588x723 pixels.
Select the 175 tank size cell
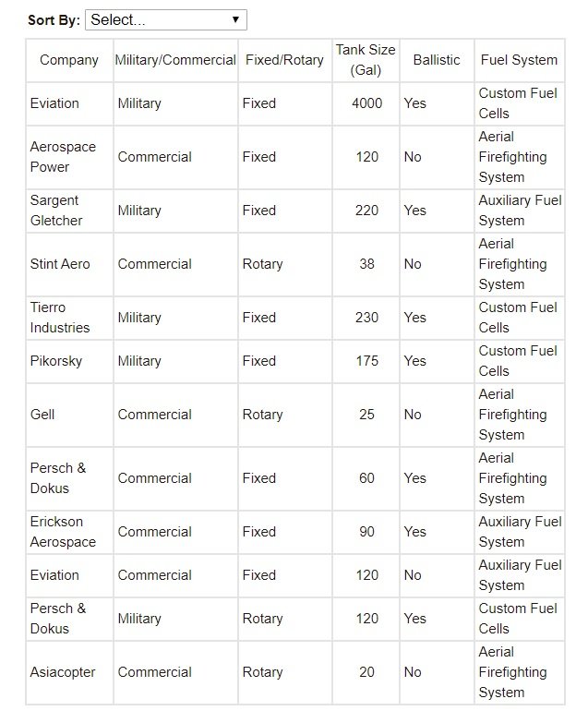366,361
